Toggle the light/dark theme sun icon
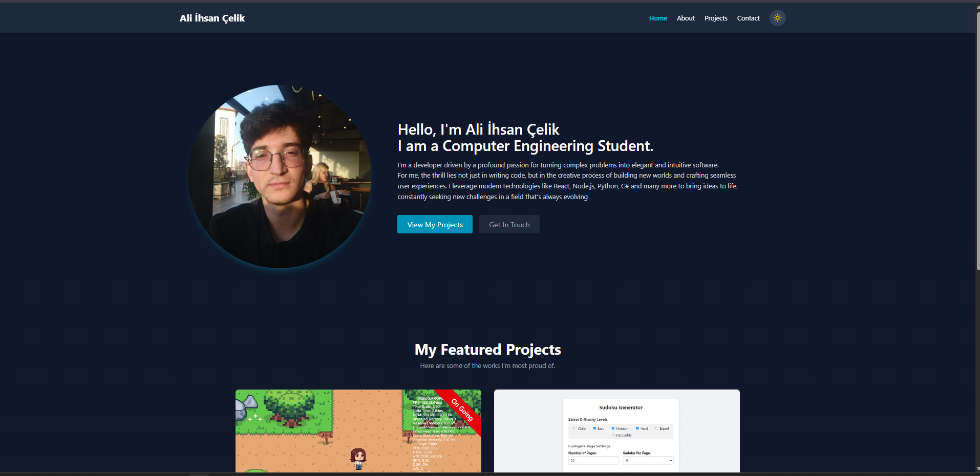 point(777,18)
